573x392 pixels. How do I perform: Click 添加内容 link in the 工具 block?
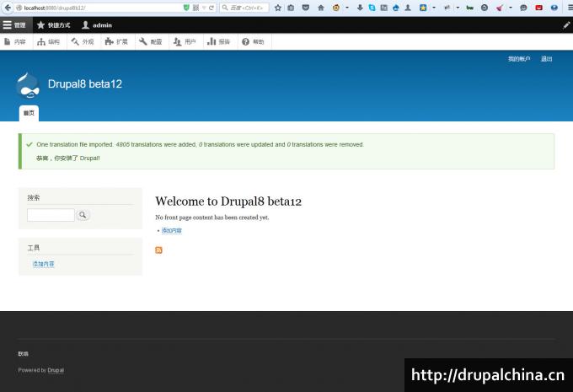(x=43, y=264)
